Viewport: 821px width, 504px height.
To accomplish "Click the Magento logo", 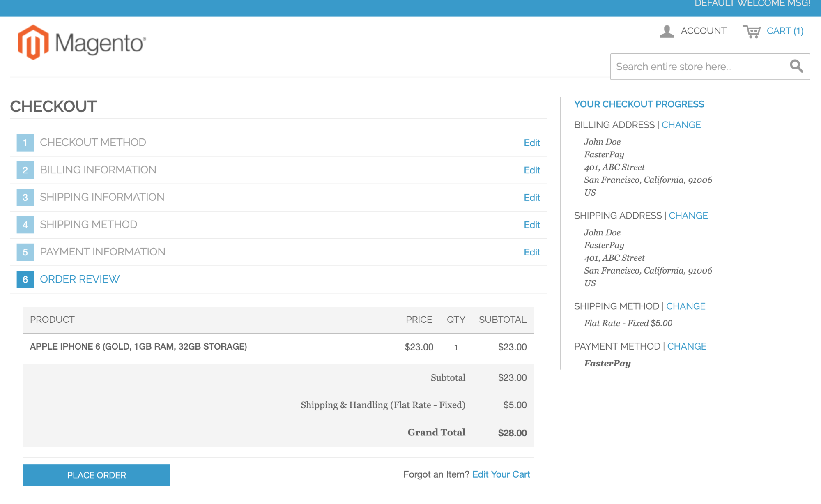I will pyautogui.click(x=82, y=43).
